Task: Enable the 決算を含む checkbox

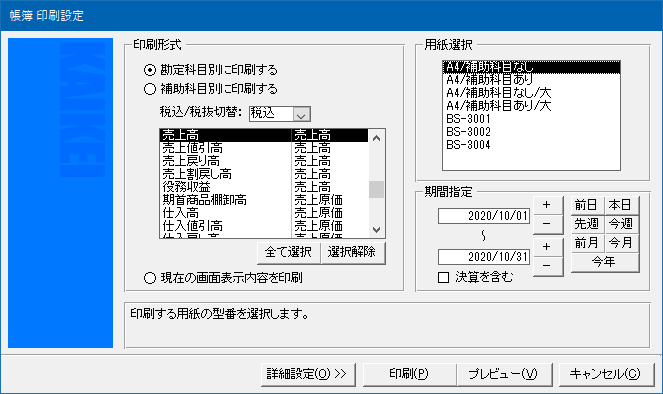Action: (443, 277)
